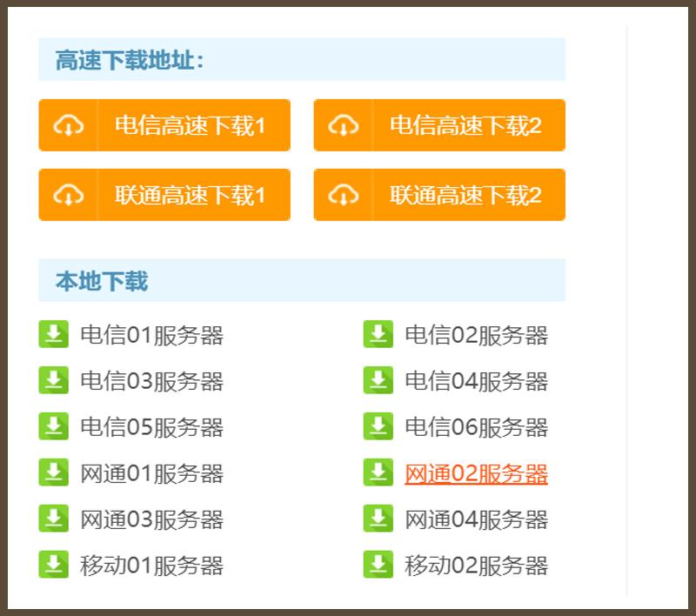This screenshot has width=696, height=616.
Task: Open the 电信06服务器 download link
Action: (476, 427)
